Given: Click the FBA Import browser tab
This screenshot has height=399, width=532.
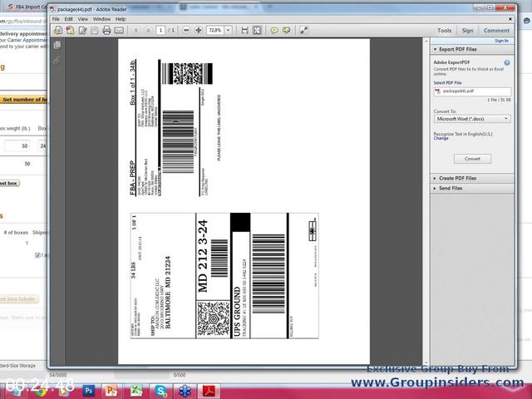Looking at the screenshot, I should [27, 7].
